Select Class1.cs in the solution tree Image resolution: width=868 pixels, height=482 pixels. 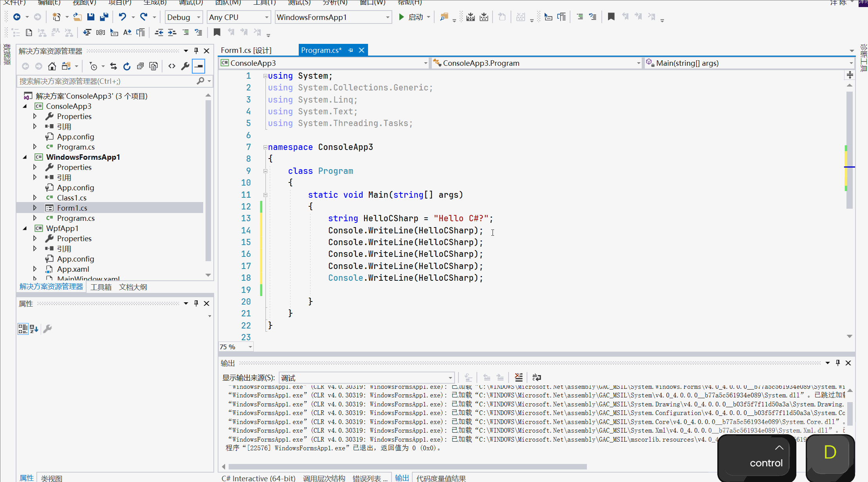(x=72, y=198)
